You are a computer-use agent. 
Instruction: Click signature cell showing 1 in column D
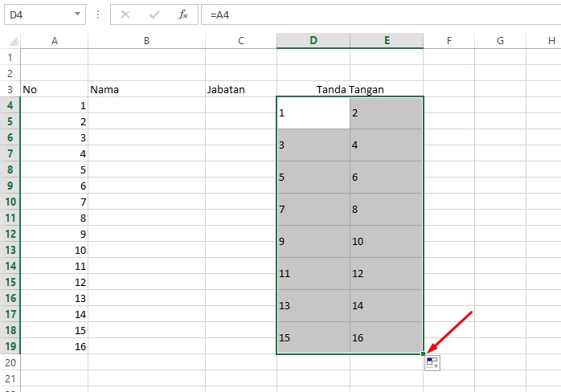click(313, 113)
